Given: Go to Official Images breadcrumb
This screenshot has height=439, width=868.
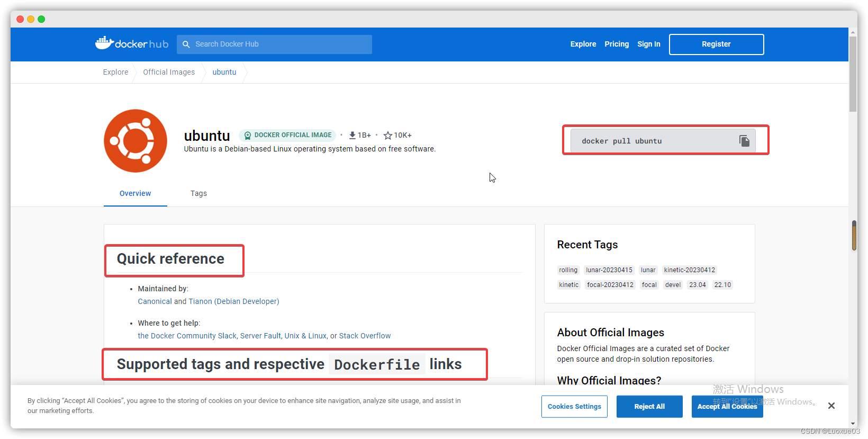Looking at the screenshot, I should (x=169, y=72).
